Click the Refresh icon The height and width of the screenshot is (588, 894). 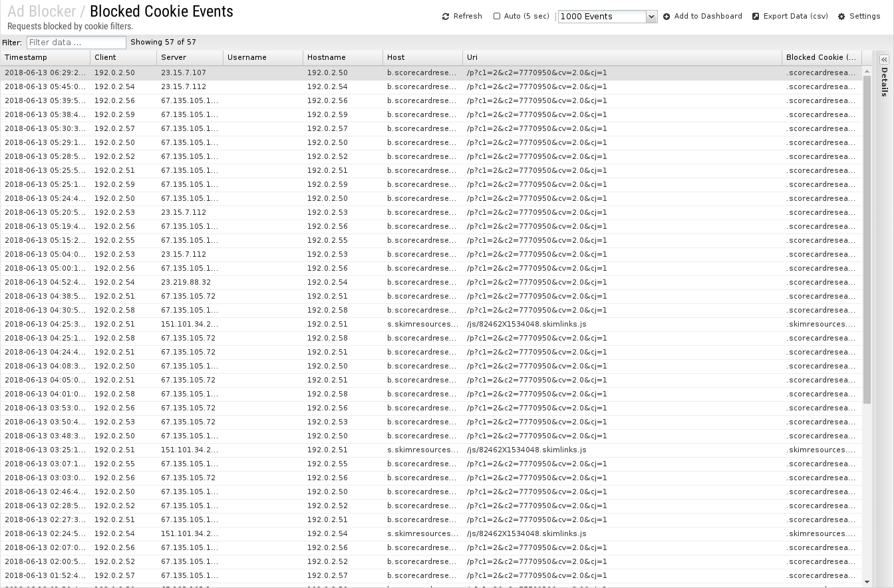446,17
